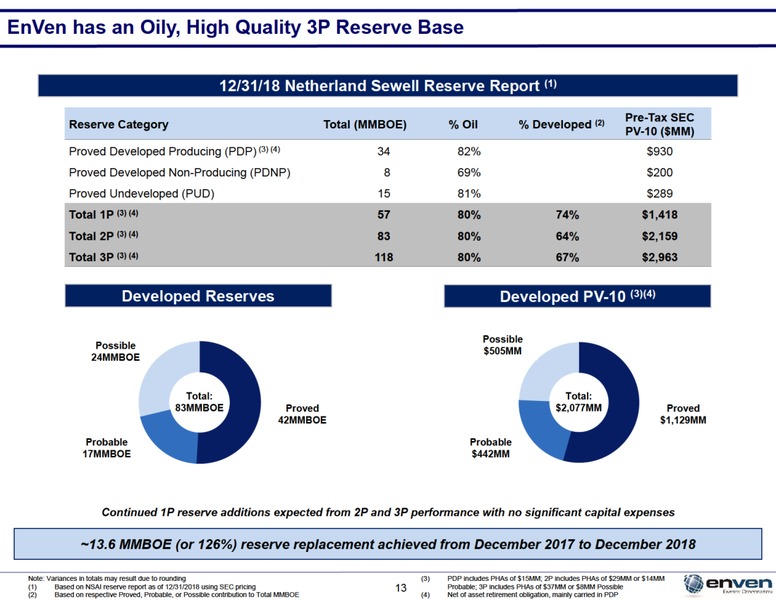Click the Proved segment of reserves donut

(245, 402)
